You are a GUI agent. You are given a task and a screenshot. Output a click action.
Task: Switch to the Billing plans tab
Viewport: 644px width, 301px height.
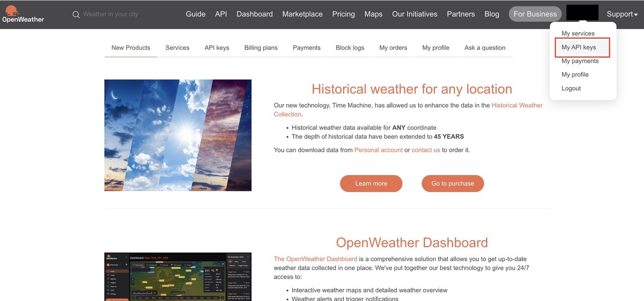261,48
